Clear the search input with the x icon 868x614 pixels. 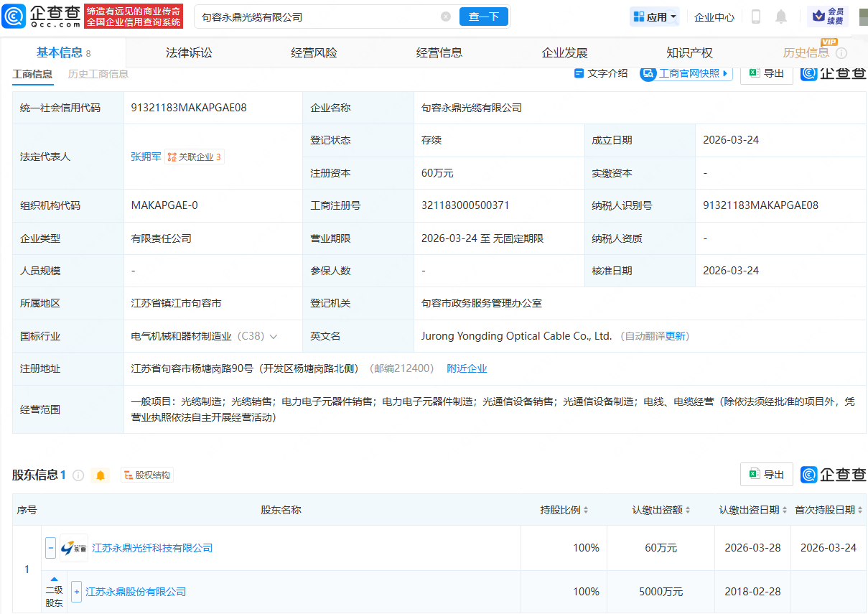[445, 16]
